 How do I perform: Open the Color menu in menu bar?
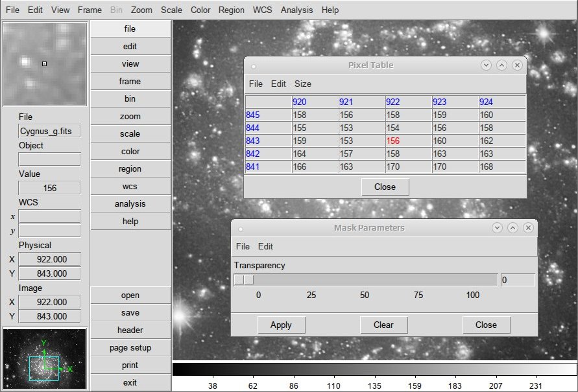click(200, 10)
